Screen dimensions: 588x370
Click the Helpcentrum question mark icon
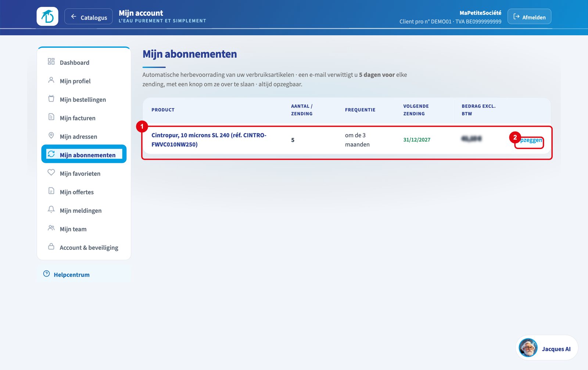tap(46, 274)
